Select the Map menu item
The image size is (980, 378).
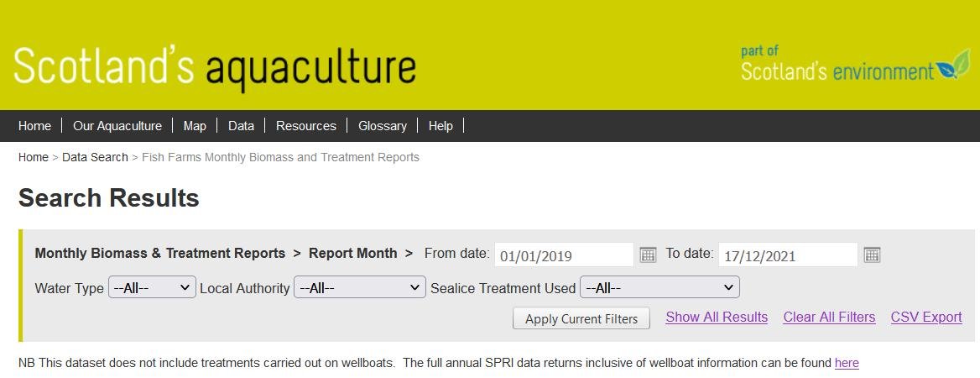(195, 126)
